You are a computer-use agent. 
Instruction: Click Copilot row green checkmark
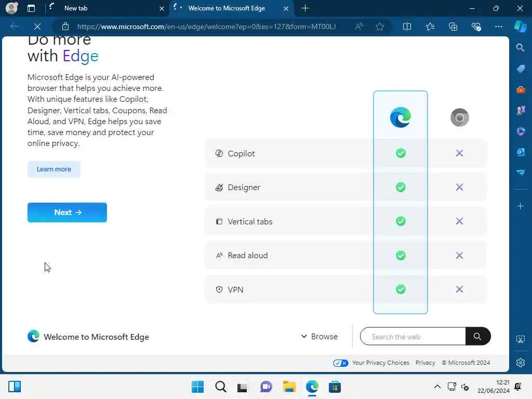(x=401, y=153)
